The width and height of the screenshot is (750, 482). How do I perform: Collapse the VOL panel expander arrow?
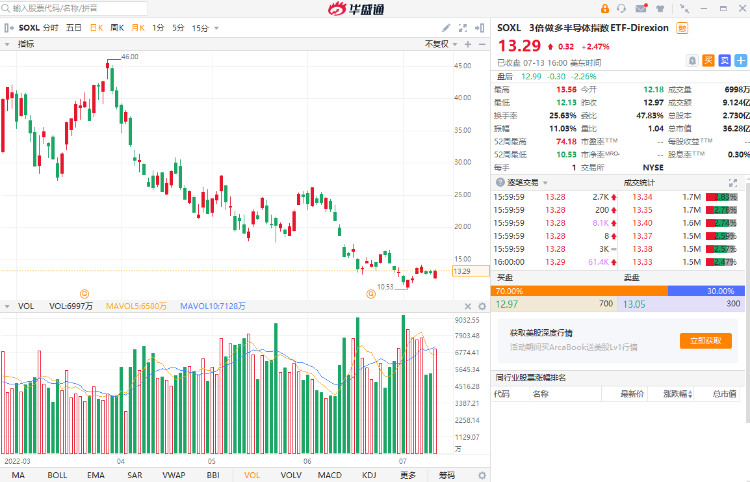[x=7, y=307]
